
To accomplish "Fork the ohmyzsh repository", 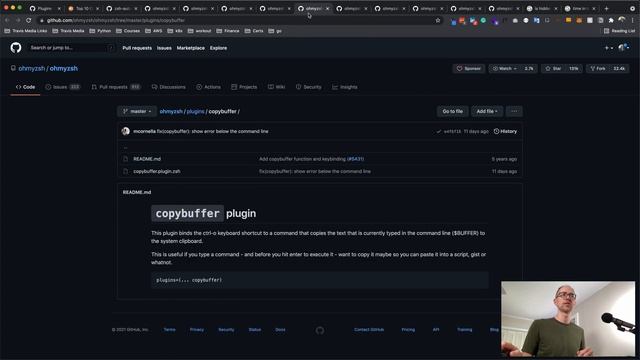I will point(598,69).
